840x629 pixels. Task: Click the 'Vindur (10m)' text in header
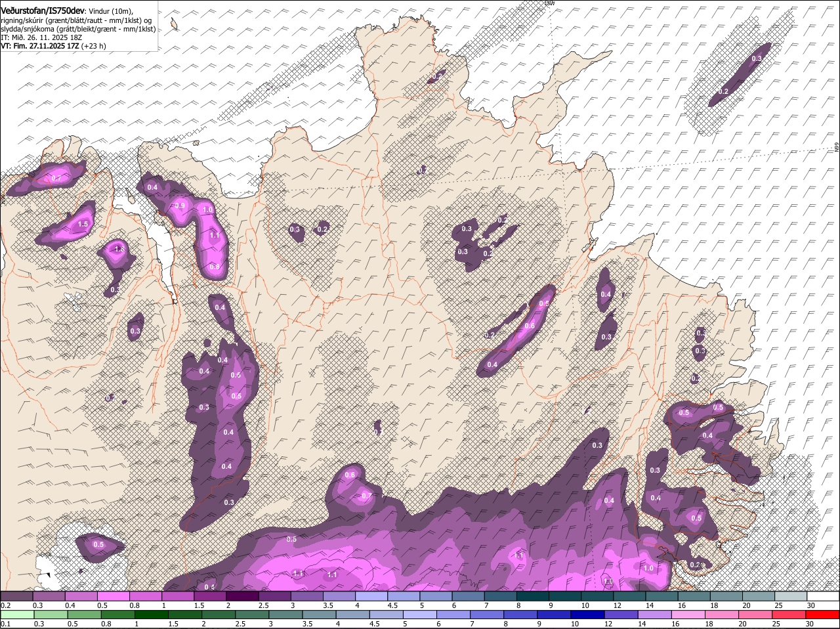[110, 11]
